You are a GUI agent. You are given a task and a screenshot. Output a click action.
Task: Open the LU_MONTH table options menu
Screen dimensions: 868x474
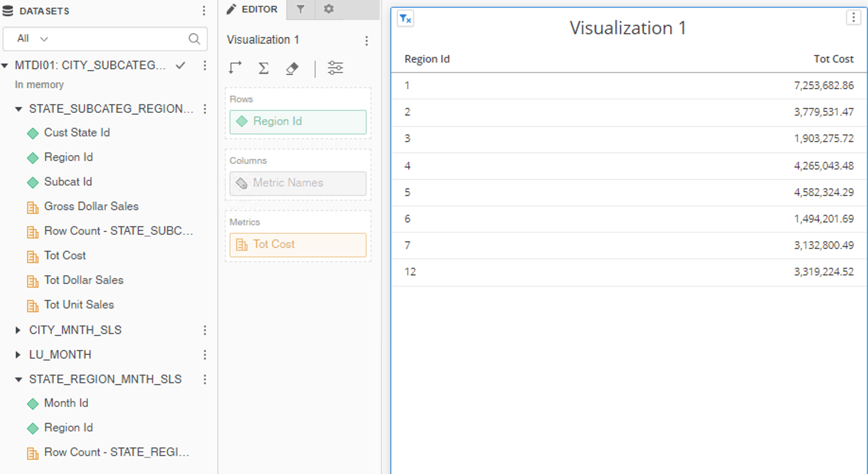pyautogui.click(x=205, y=355)
